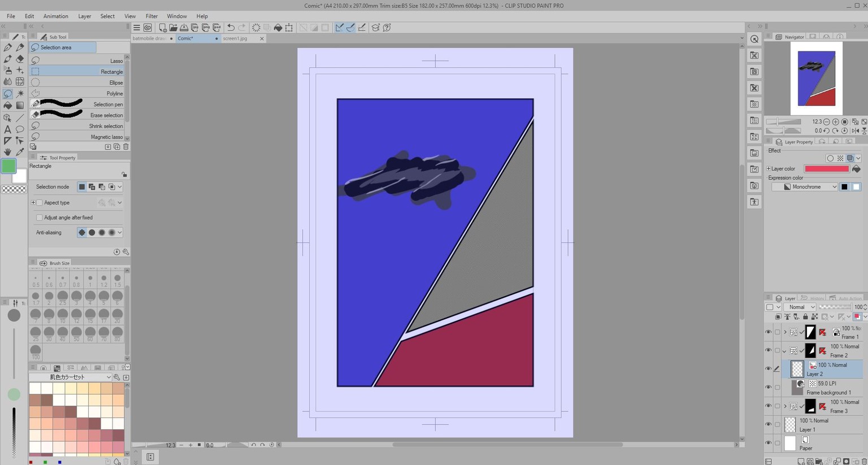
Task: Select the Shrink selection sub tool
Action: (x=77, y=126)
